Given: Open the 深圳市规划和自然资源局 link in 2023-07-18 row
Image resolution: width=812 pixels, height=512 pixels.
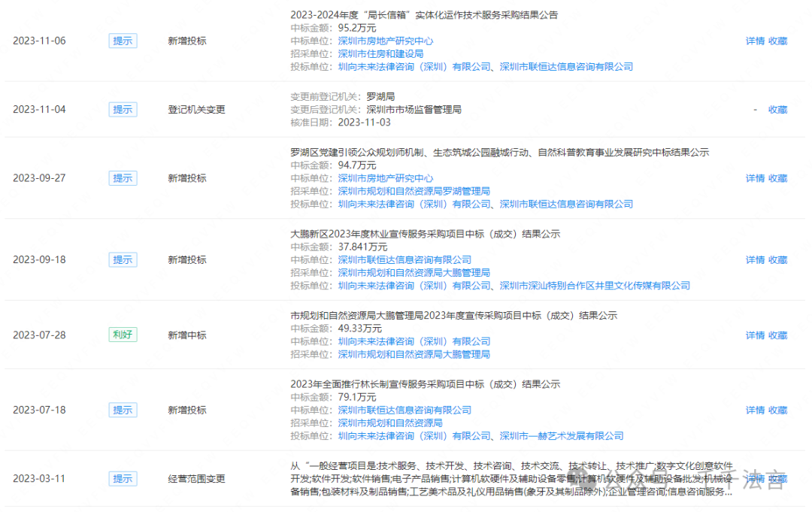Looking at the screenshot, I should click(390, 423).
